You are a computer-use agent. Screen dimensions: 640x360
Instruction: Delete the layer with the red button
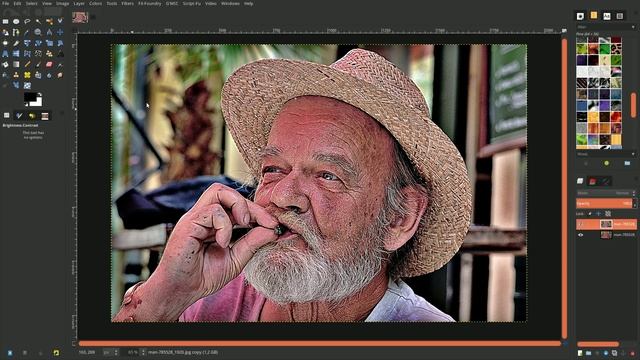633,353
